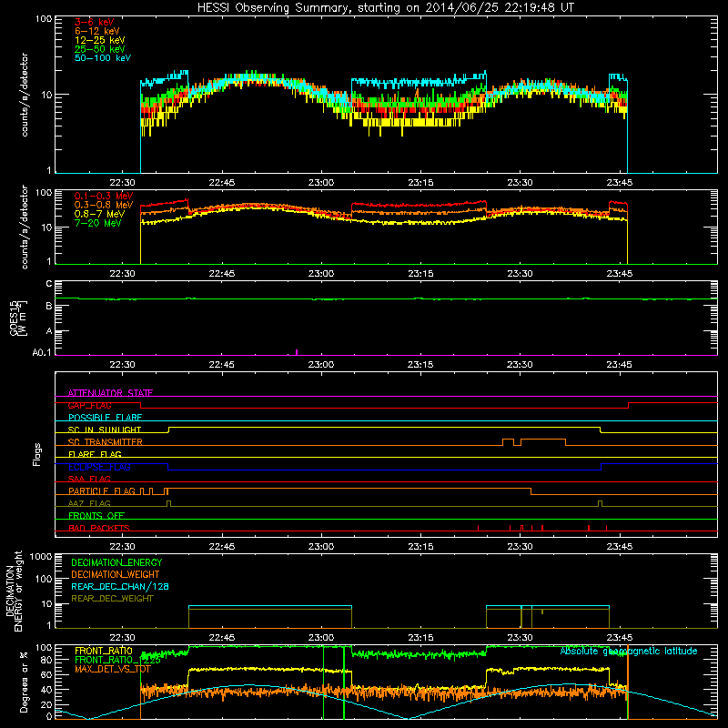Click the DECIMATION_ENERGY legend label
728x728 pixels.
pyautogui.click(x=116, y=562)
